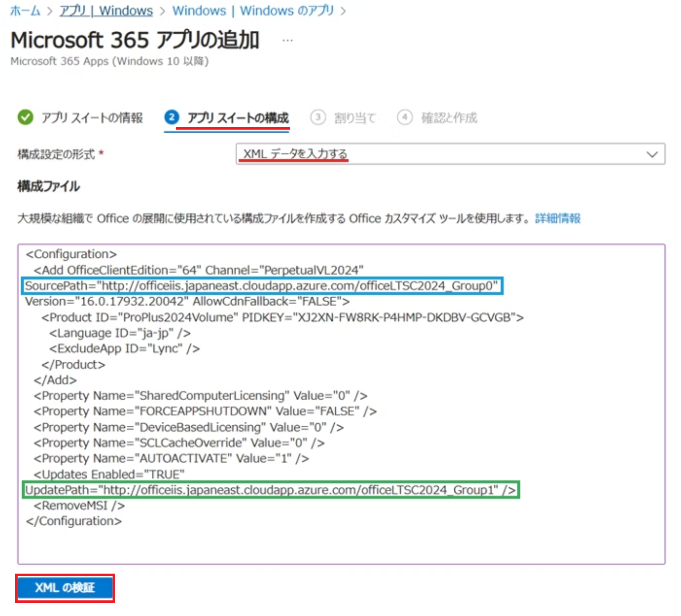Click the closing </Product> tag line
The width and height of the screenshot is (681, 616).
[73, 364]
